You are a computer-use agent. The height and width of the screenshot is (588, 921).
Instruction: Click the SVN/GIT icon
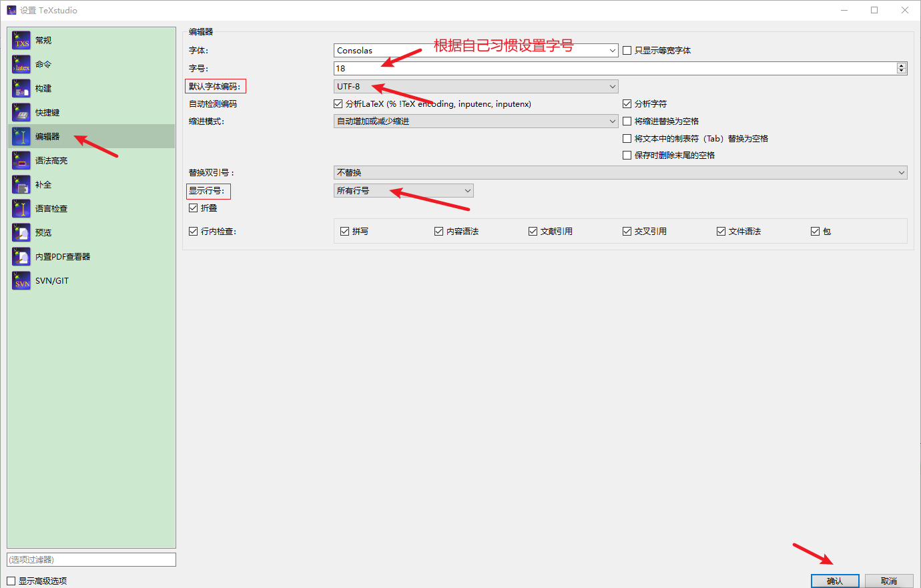coord(21,280)
